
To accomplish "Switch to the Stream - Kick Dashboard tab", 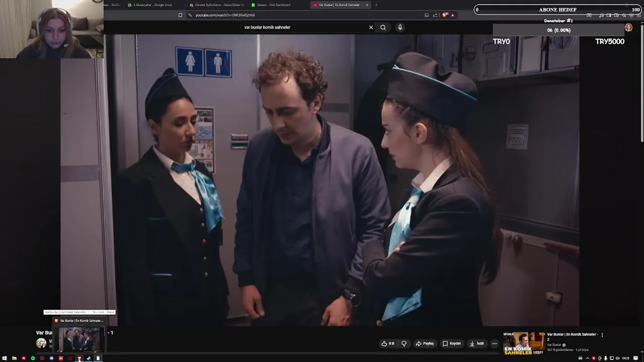I will tap(278, 5).
